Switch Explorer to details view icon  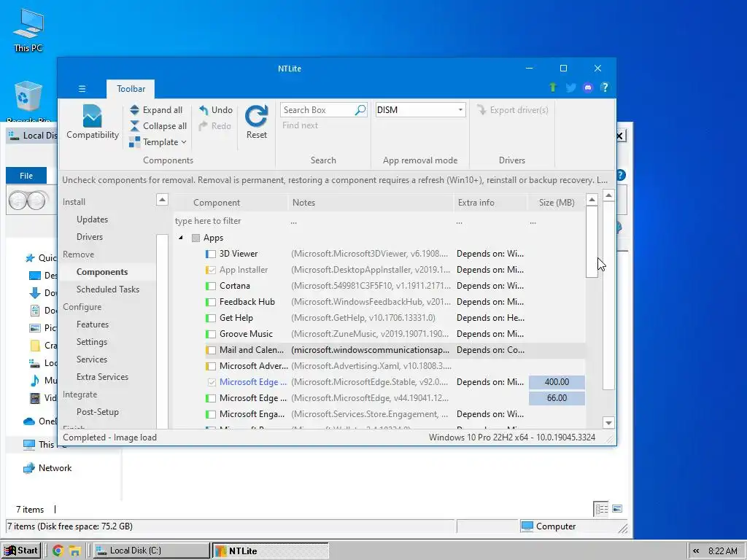601,509
